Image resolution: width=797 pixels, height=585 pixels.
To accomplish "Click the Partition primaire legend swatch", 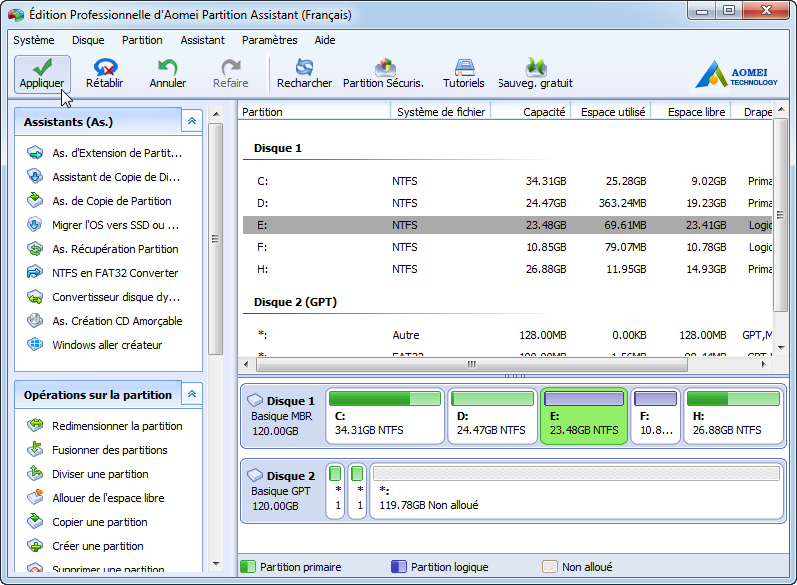I will pos(248,567).
